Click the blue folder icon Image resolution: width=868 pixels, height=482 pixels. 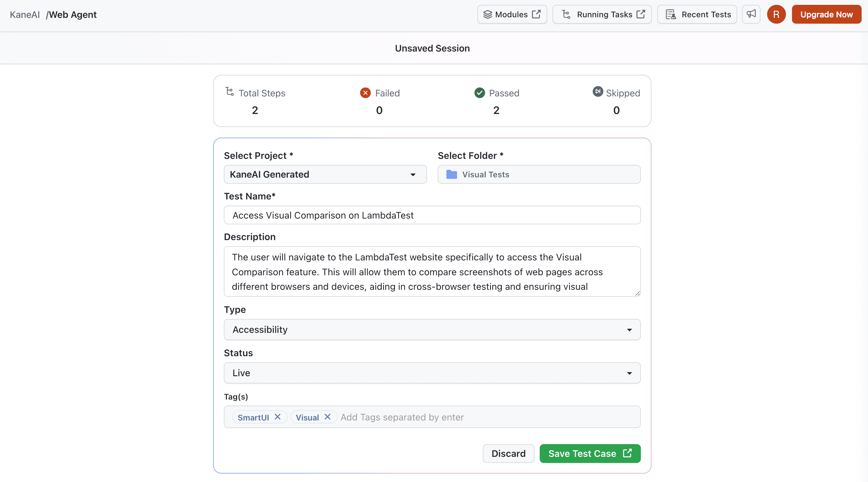451,174
